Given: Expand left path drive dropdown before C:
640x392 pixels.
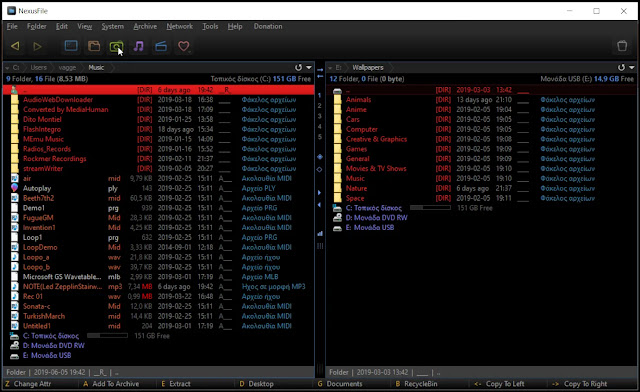Looking at the screenshot, I should coord(7,68).
